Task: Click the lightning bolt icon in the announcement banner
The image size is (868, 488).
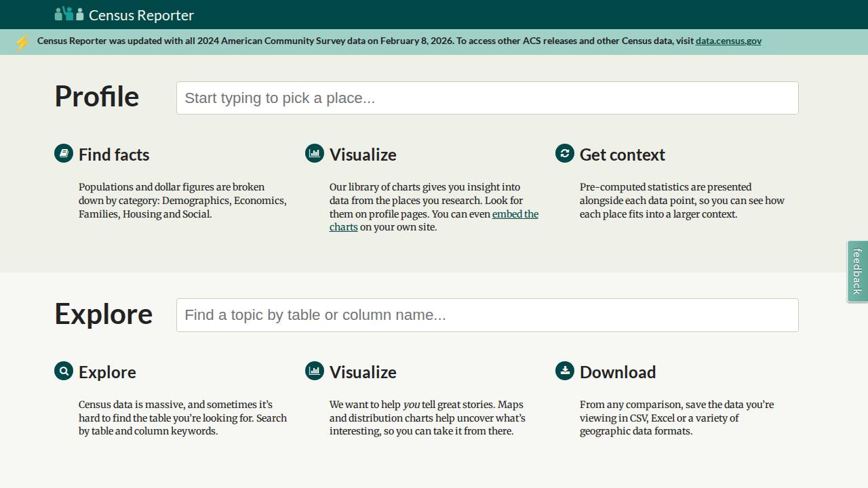Action: tap(22, 42)
